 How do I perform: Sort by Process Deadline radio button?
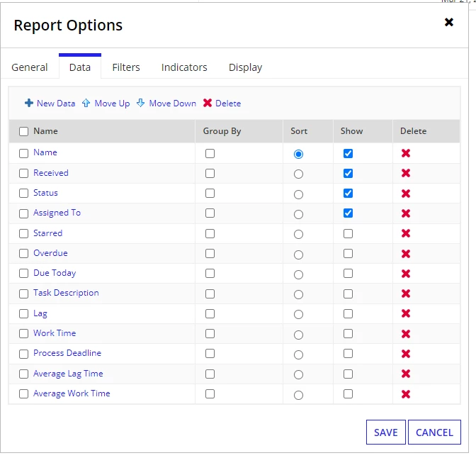(298, 354)
